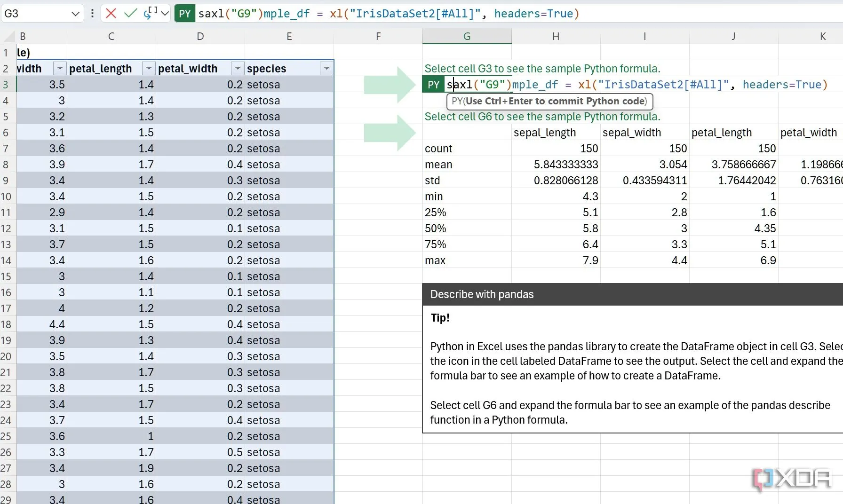
Task: Select the max value 7.9
Action: (x=556, y=260)
